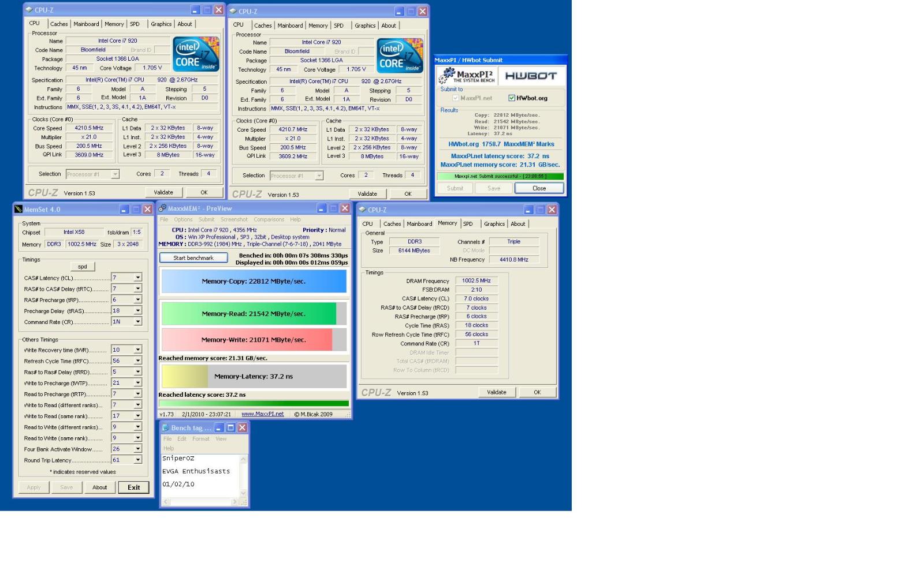
Task: Click the MaxxPI² logo in HWbot Submit window
Action: pyautogui.click(x=466, y=76)
